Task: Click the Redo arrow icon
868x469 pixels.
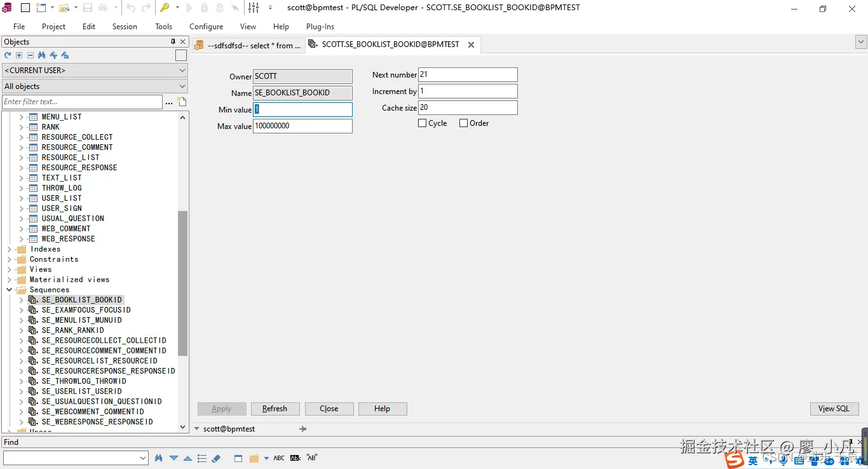Action: [x=146, y=8]
